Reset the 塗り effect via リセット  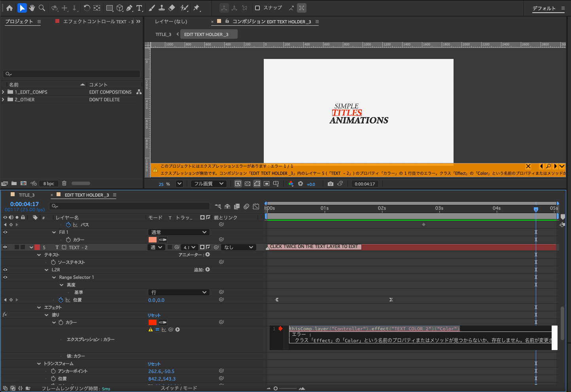[154, 315]
